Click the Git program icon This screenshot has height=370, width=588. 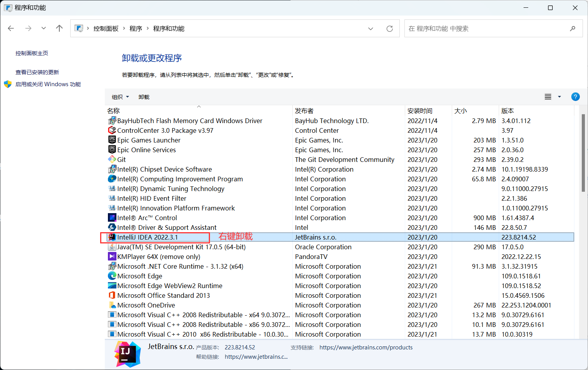tap(112, 159)
